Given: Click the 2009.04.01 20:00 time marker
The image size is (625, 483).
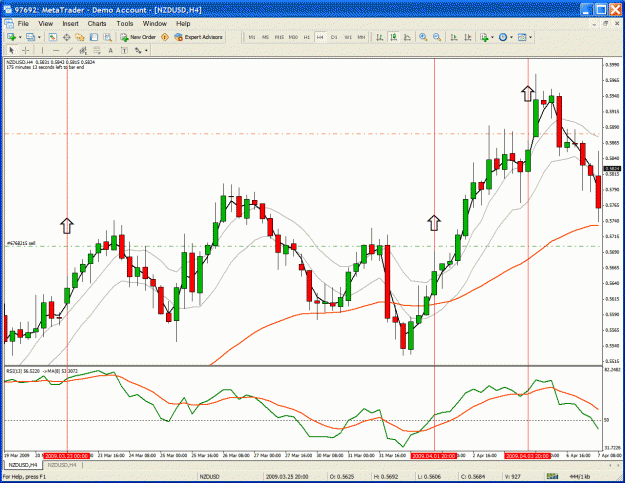Looking at the screenshot, I should click(x=434, y=456).
